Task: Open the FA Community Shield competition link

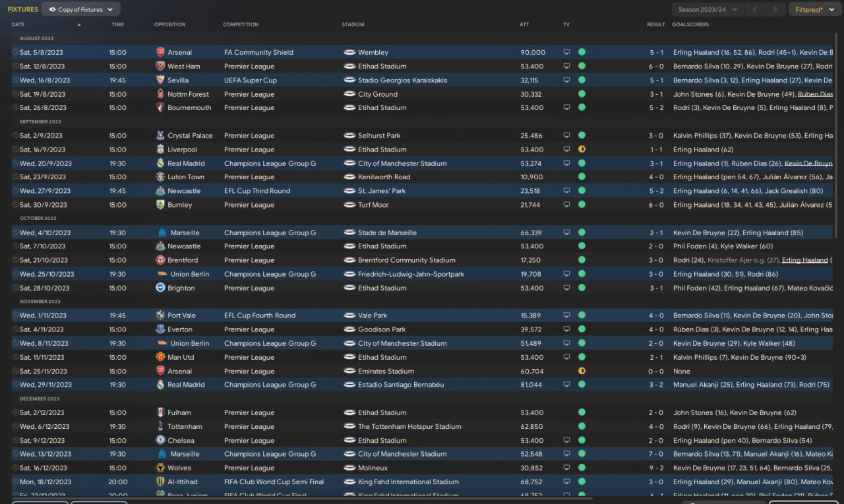Action: pyautogui.click(x=258, y=53)
